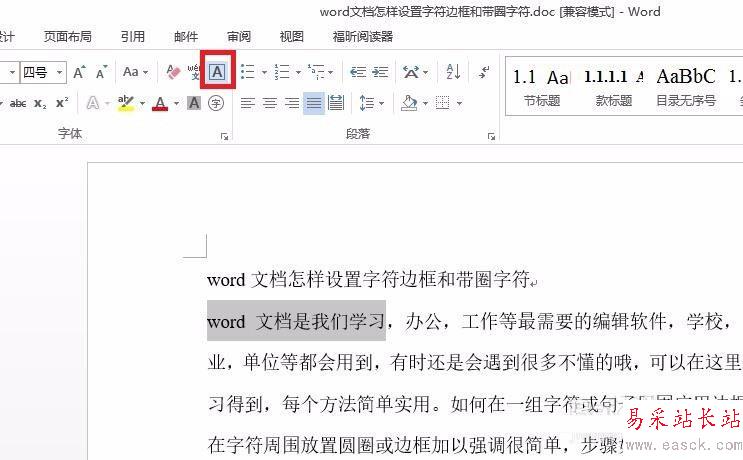This screenshot has height=460, width=743.
Task: Apply red font color
Action: click(160, 103)
